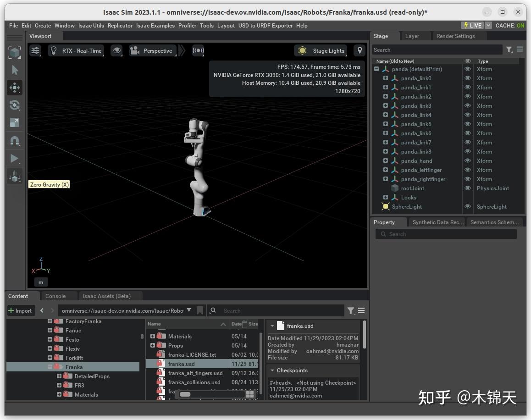Select the Move tool in the left toolbar
Image resolution: width=531 pixels, height=420 pixels.
click(x=14, y=87)
